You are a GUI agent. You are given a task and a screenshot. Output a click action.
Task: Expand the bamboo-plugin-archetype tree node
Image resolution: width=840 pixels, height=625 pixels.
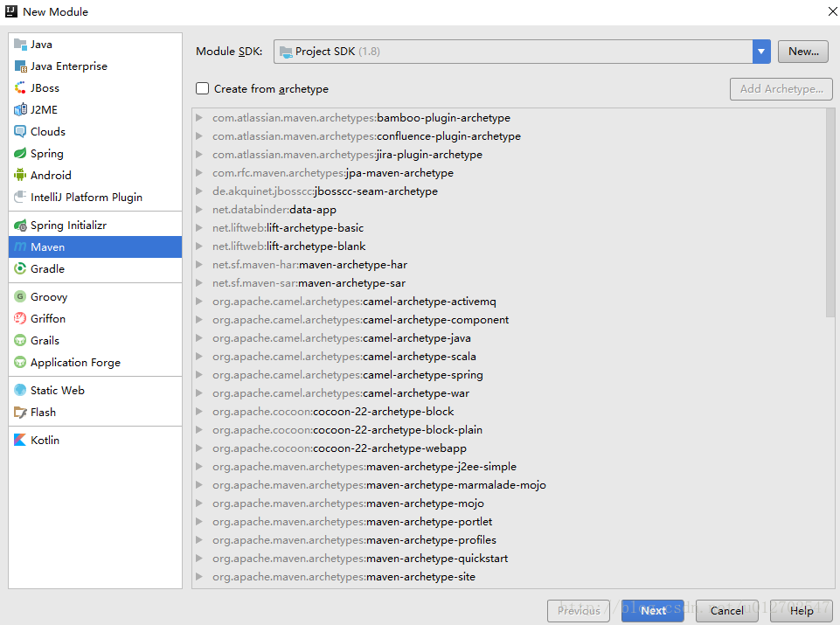[x=200, y=118]
